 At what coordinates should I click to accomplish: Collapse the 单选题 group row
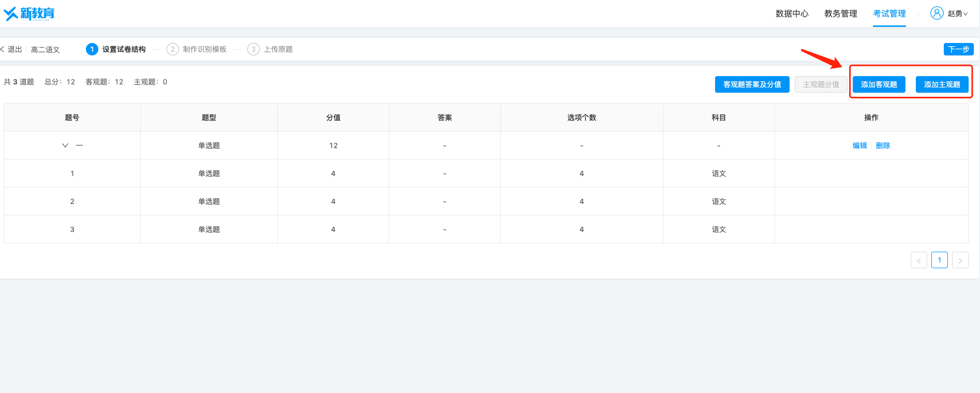pos(65,145)
